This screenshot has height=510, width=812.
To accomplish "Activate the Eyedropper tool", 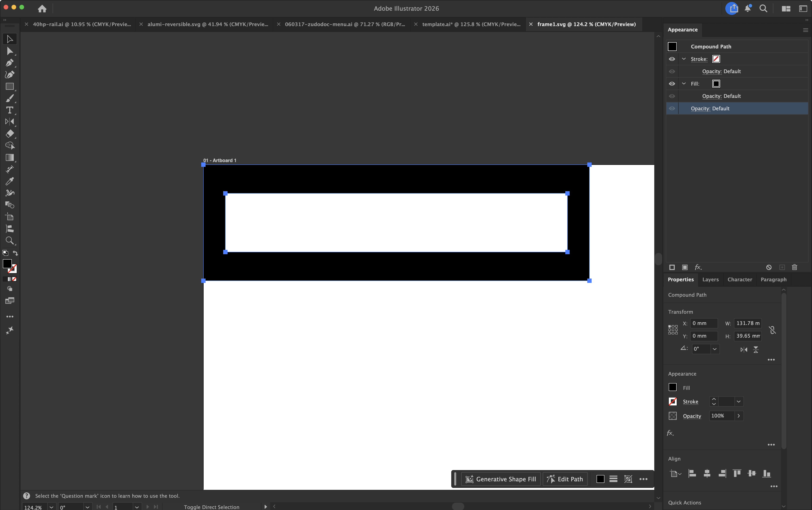I will [x=10, y=181].
